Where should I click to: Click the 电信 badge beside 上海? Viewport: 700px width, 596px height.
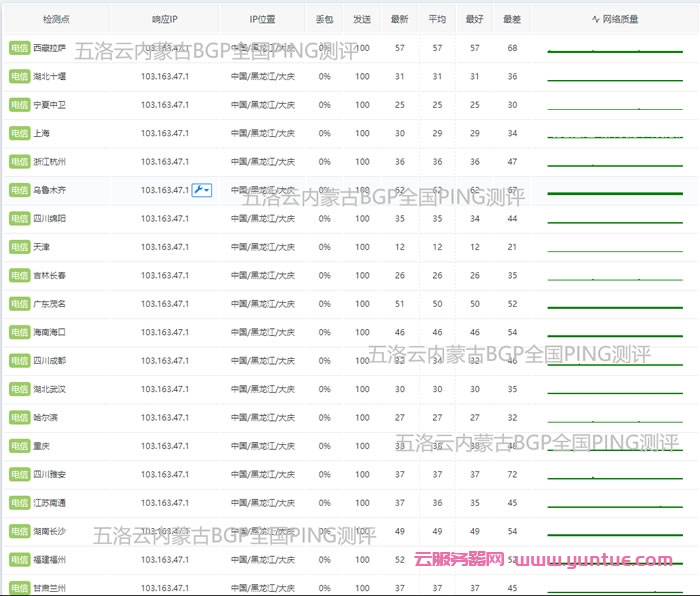click(x=18, y=134)
